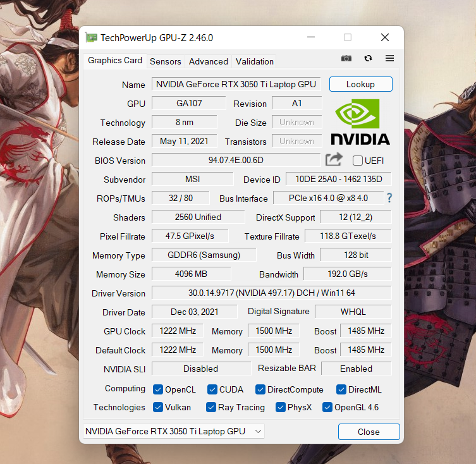
Task: Click the GPU Clock row Boost 1485 MHz
Action: tap(366, 331)
